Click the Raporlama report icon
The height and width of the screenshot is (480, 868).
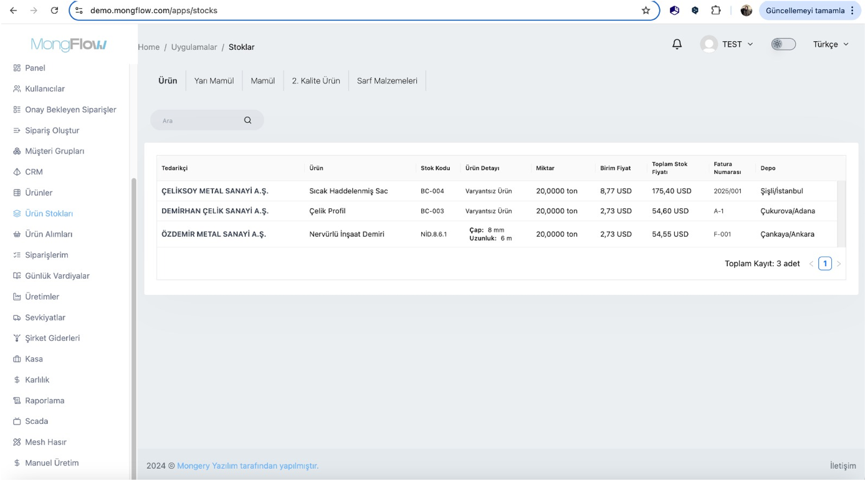click(x=17, y=400)
